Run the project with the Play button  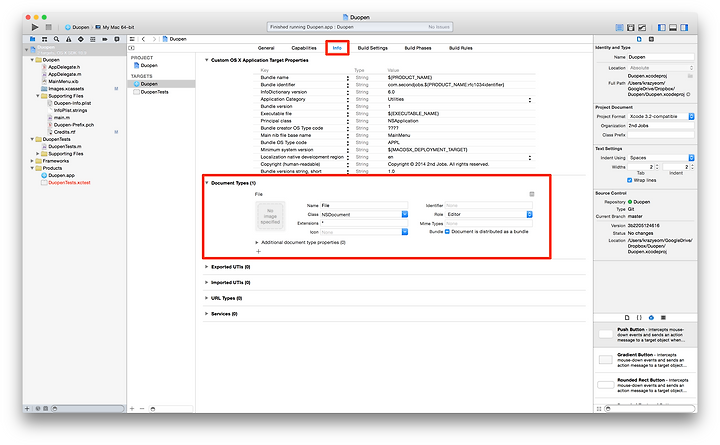coord(35,27)
